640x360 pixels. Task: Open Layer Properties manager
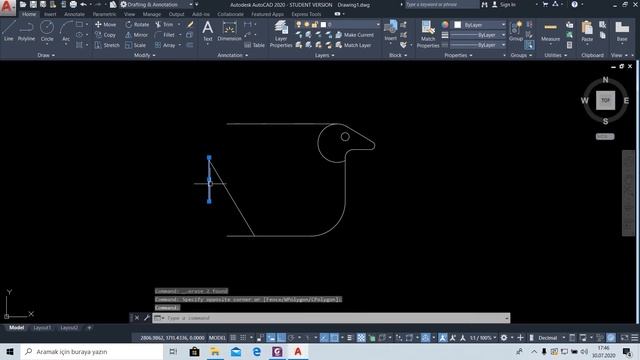point(281,34)
